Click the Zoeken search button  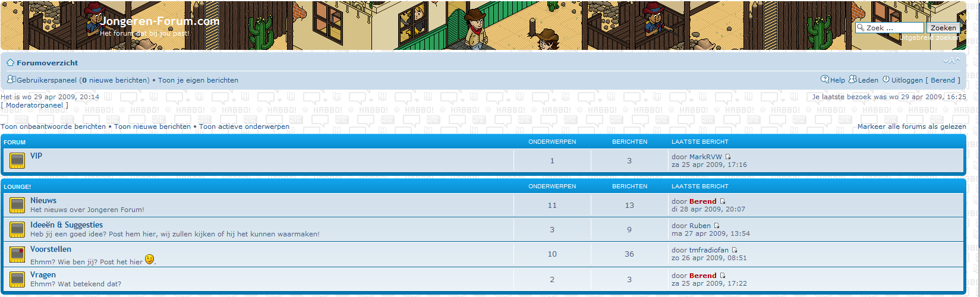[943, 28]
